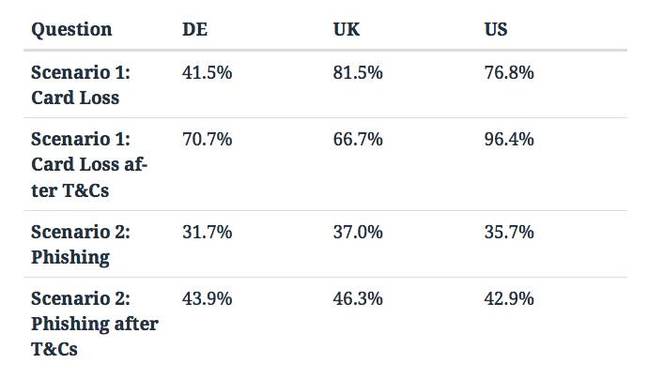Click the 35.7% US cell

coord(509,232)
